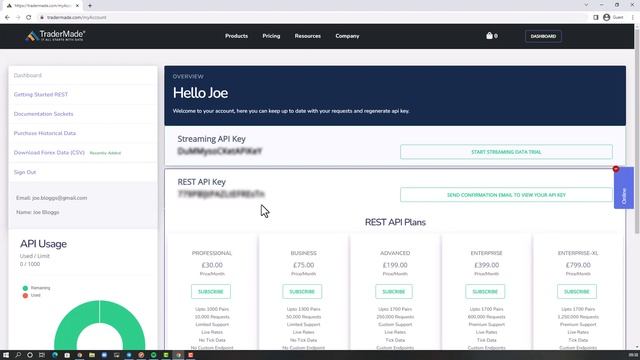Click the Email joe.bloggs@gmail.com text
The height and width of the screenshot is (360, 640).
click(51, 198)
